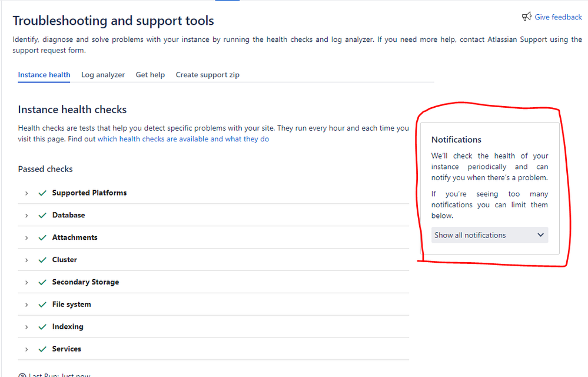Open the Show all notifications dropdown
588x377 pixels.
489,235
